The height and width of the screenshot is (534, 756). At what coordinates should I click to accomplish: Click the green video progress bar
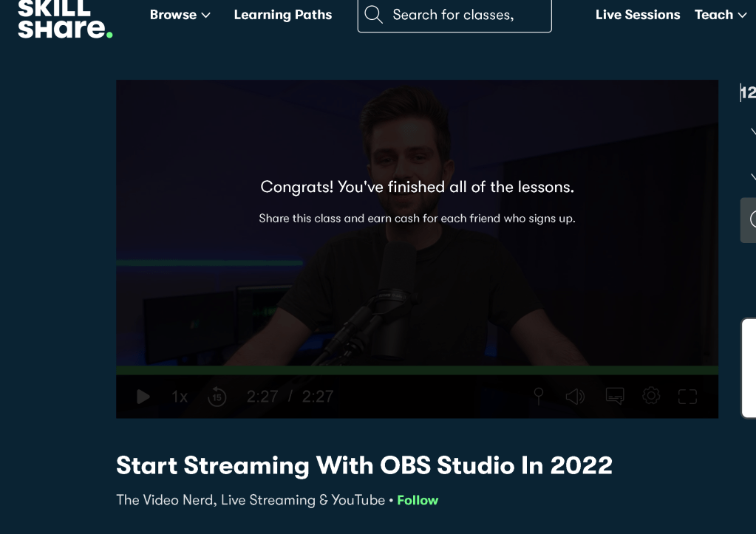pos(417,370)
